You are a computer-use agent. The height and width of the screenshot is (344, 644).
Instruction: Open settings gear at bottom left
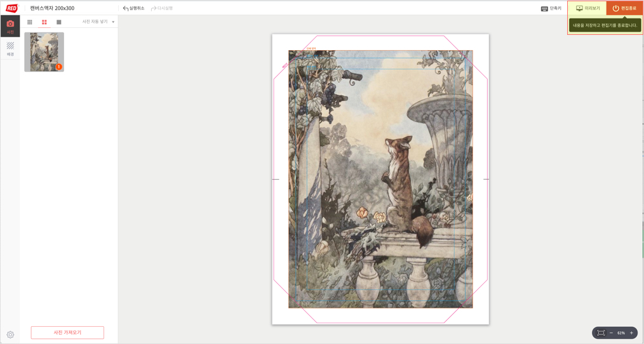point(10,334)
